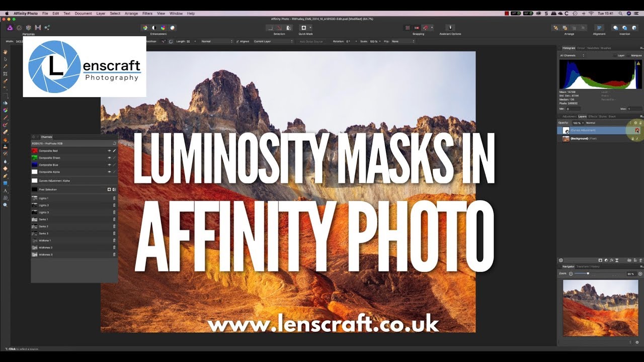Delete the Lights 1 spare channel

coord(114,198)
